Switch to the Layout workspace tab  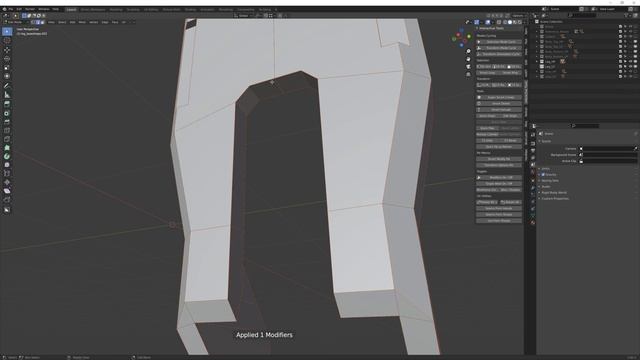[71, 9]
